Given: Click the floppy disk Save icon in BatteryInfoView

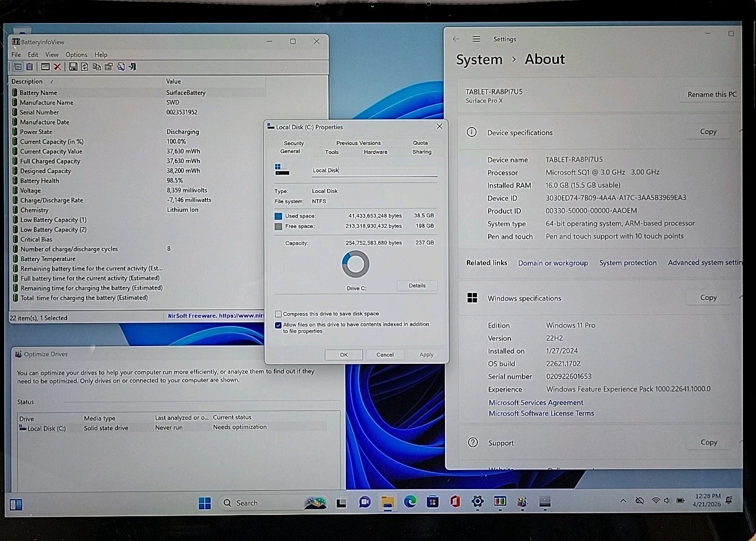Looking at the screenshot, I should (73, 67).
